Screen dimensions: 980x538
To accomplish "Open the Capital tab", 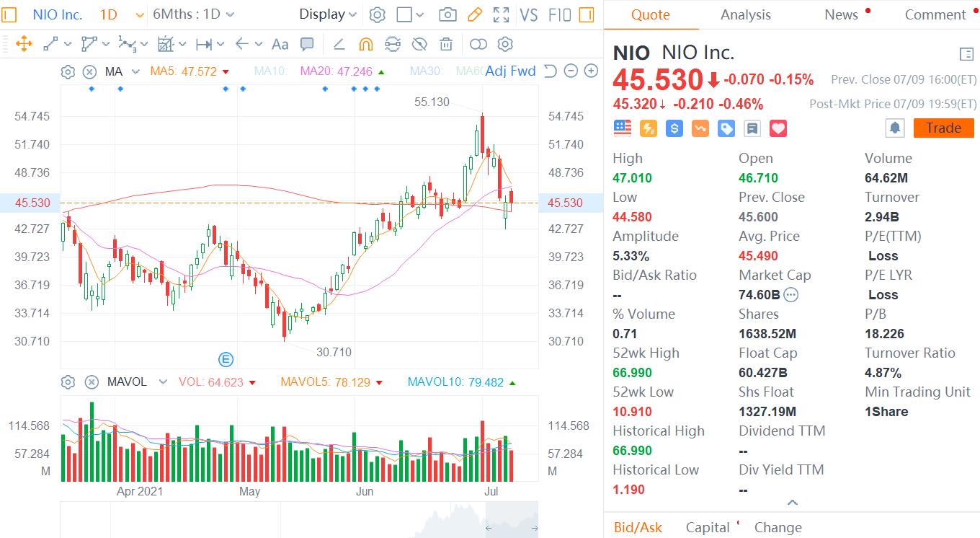I will pos(708,527).
